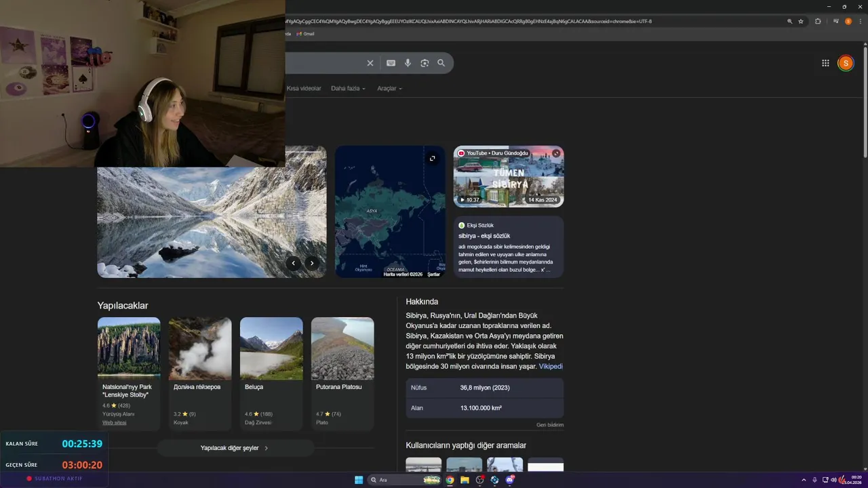The height and width of the screenshot is (488, 868).
Task: Open the Gmail bookmark
Action: pos(305,34)
